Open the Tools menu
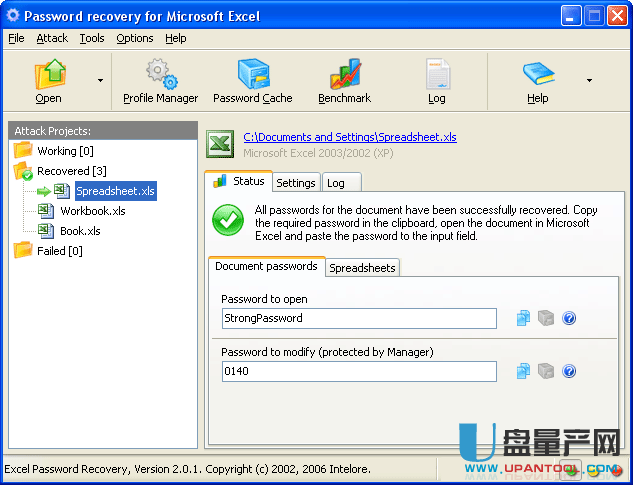Image resolution: width=633 pixels, height=485 pixels. click(x=92, y=38)
